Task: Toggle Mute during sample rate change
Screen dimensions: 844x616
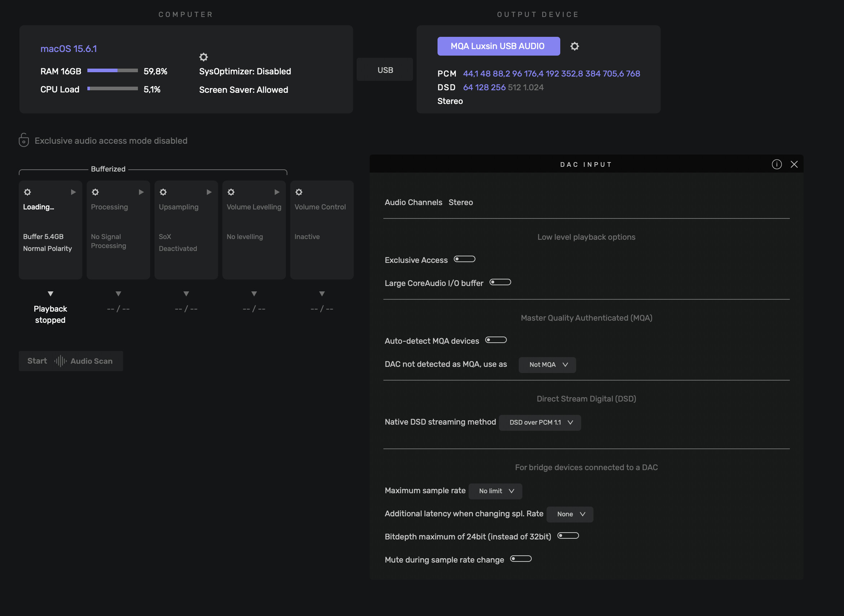Action: tap(521, 559)
